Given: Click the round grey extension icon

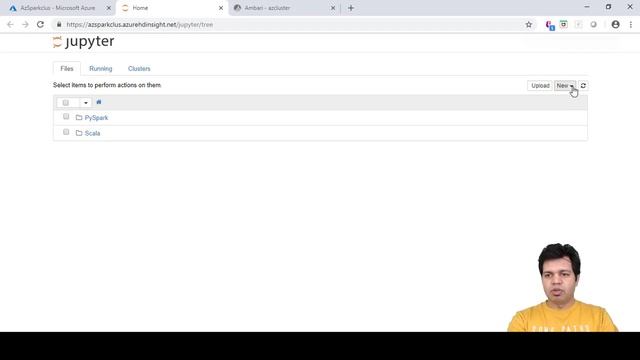Looking at the screenshot, I should [x=593, y=24].
